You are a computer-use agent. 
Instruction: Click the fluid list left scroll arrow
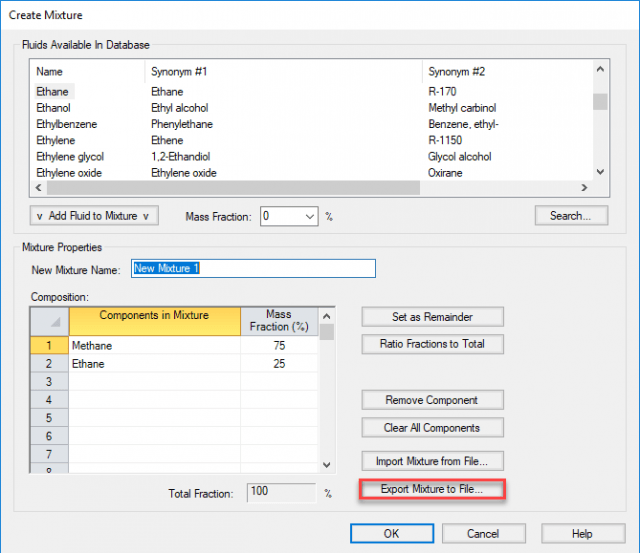tap(39, 188)
